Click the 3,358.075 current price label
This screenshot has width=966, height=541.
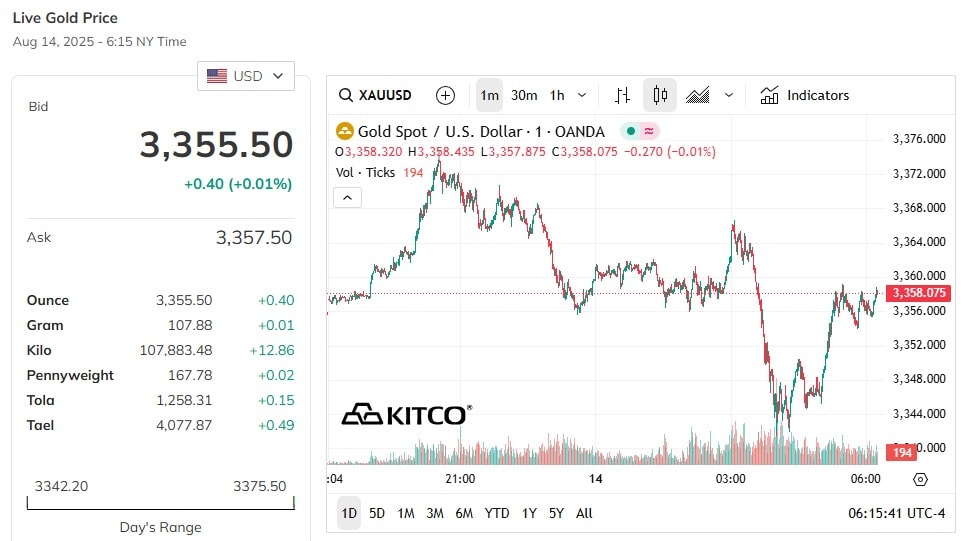click(x=919, y=293)
